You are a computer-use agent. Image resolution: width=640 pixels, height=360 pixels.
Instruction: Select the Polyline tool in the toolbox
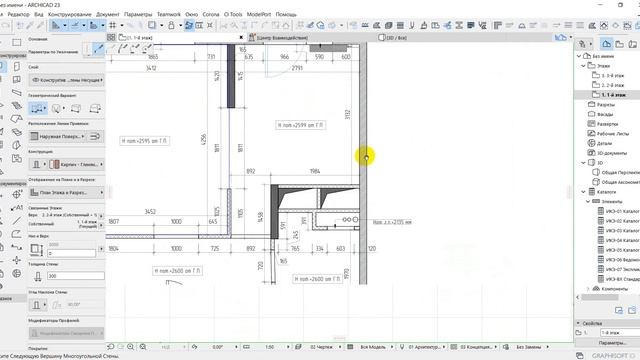(x=17, y=234)
